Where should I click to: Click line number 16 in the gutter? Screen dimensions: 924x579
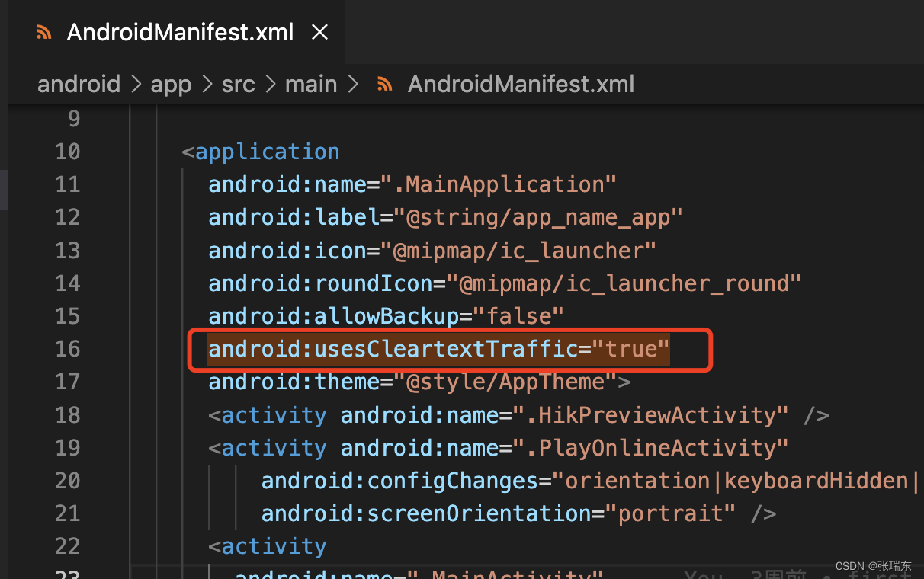click(x=68, y=348)
